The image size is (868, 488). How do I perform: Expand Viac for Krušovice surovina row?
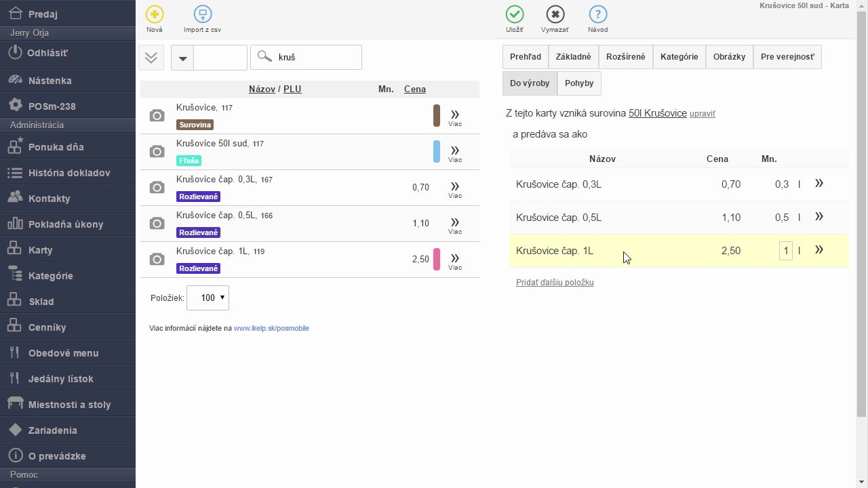tap(455, 117)
